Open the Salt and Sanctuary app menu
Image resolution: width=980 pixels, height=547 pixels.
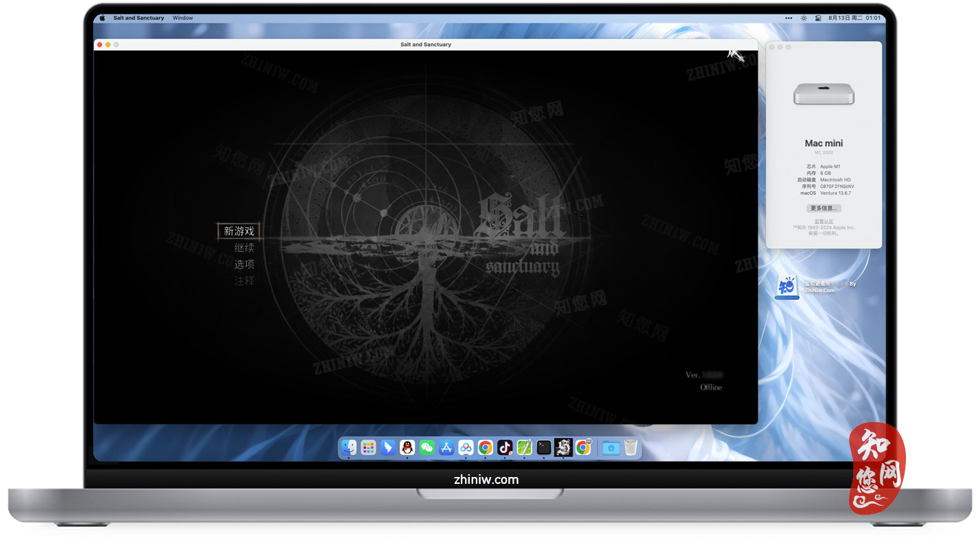(139, 18)
